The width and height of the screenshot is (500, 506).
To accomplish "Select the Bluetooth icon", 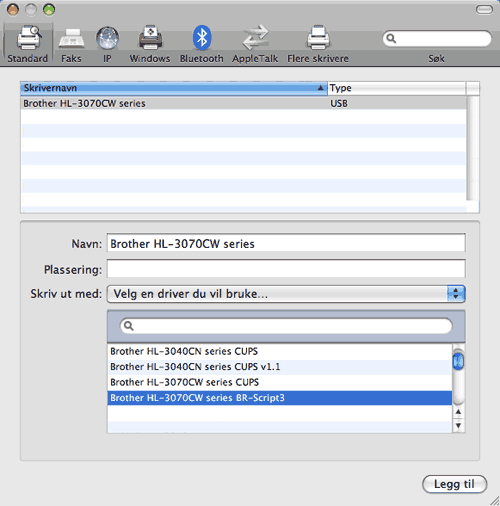I will [202, 37].
